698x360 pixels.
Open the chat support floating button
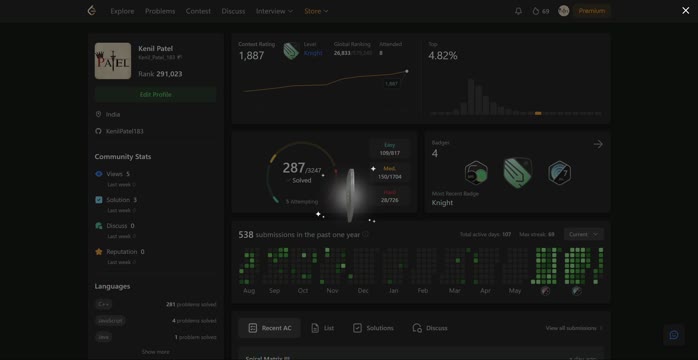(x=674, y=335)
